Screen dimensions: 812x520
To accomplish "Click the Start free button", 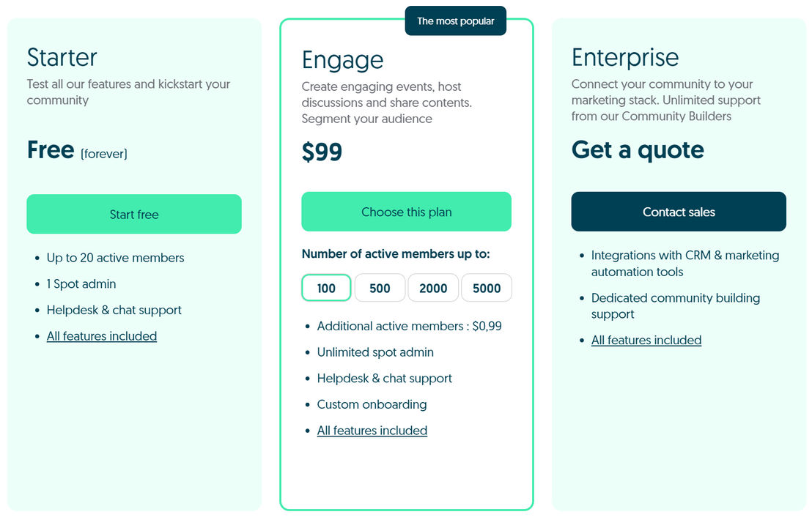I will pyautogui.click(x=134, y=214).
